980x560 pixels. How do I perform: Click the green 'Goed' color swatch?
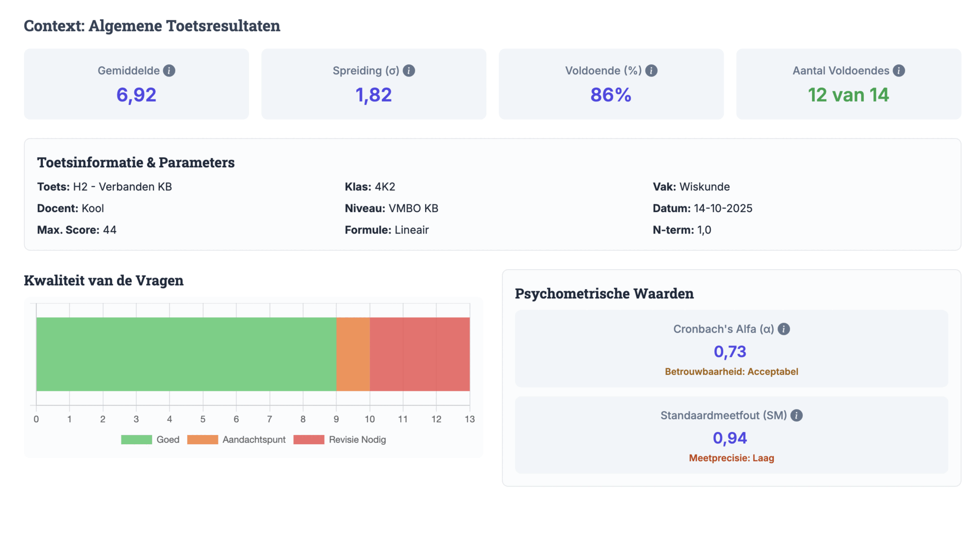(136, 439)
